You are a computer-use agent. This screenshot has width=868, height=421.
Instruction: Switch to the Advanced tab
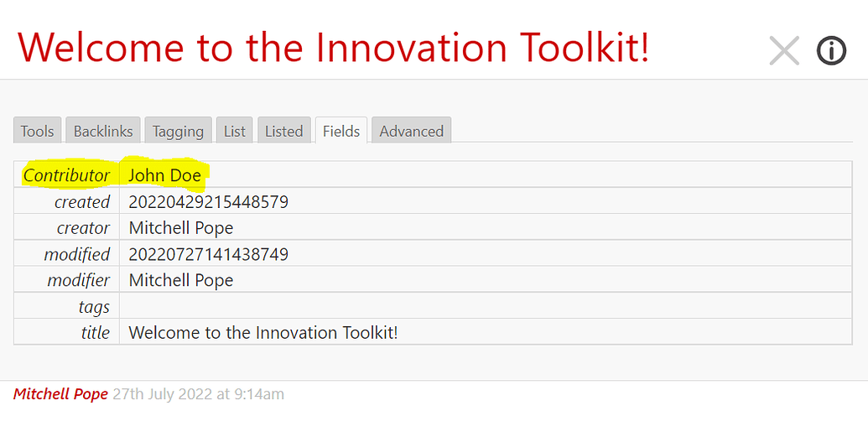click(411, 131)
